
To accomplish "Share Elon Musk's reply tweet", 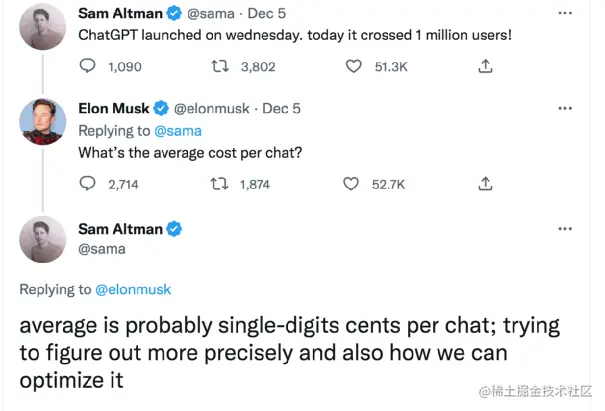I will (485, 183).
